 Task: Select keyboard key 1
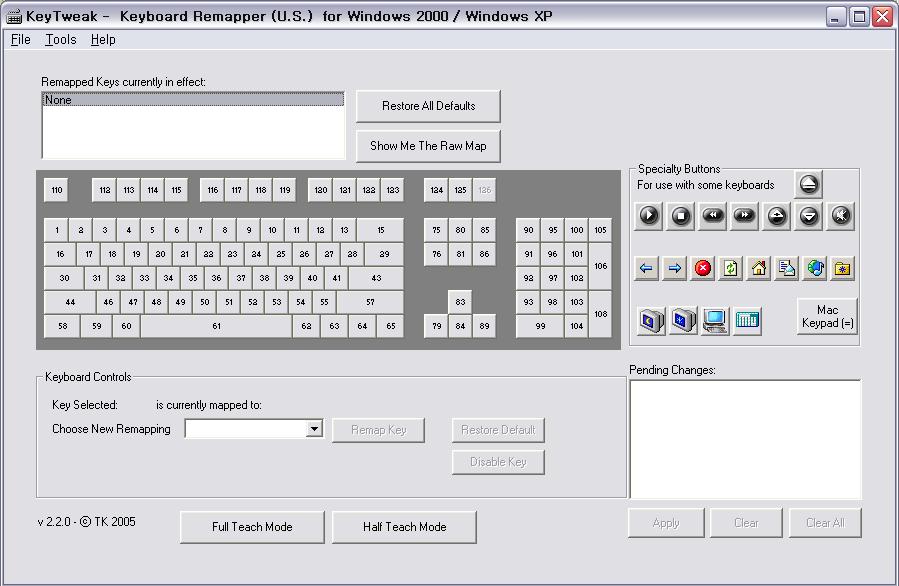57,230
